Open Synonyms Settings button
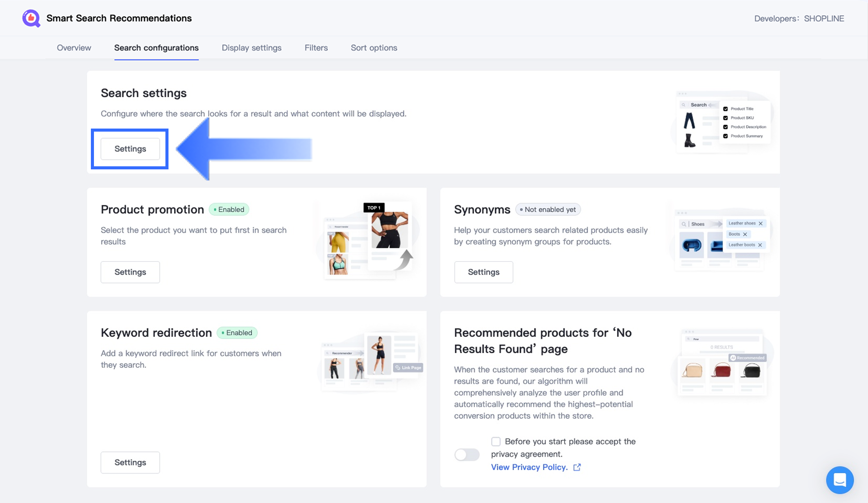The image size is (868, 503). pyautogui.click(x=484, y=272)
